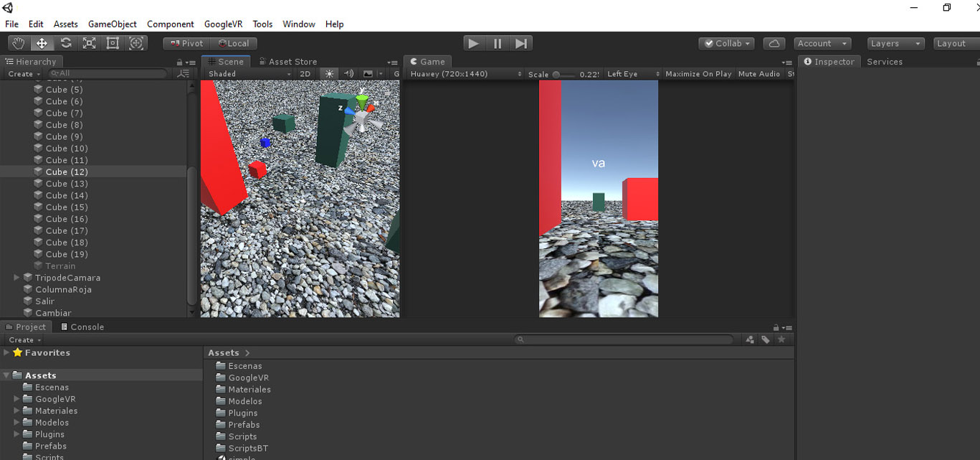The height and width of the screenshot is (460, 980).
Task: Toggle Mute Audio in the Game view
Action: (x=758, y=74)
